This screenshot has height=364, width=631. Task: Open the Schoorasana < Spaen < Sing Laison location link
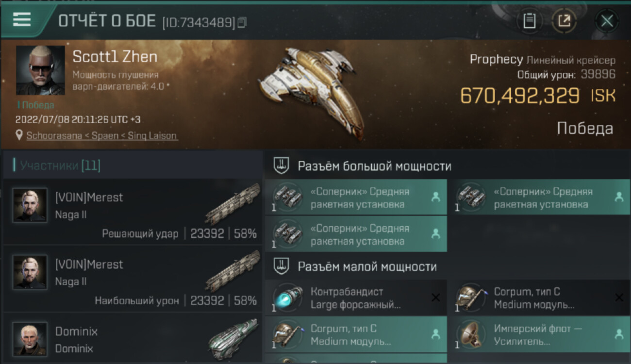click(x=102, y=136)
